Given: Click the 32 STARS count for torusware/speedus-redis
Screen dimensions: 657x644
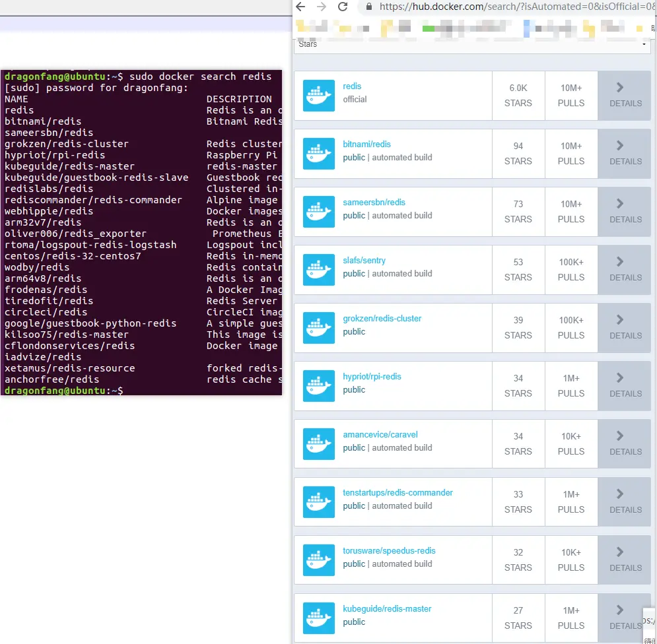Looking at the screenshot, I should click(x=518, y=560).
